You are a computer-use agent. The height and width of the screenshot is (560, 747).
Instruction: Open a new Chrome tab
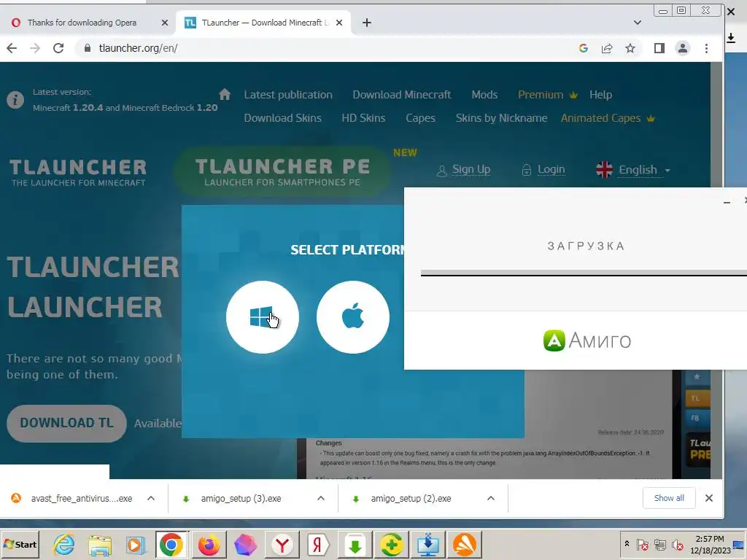click(366, 23)
